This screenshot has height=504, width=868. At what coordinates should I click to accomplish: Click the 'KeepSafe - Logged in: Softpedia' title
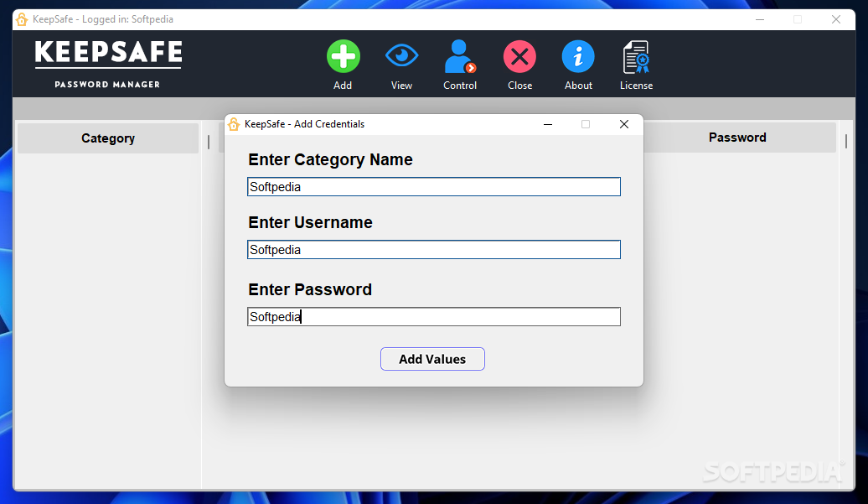tap(103, 19)
